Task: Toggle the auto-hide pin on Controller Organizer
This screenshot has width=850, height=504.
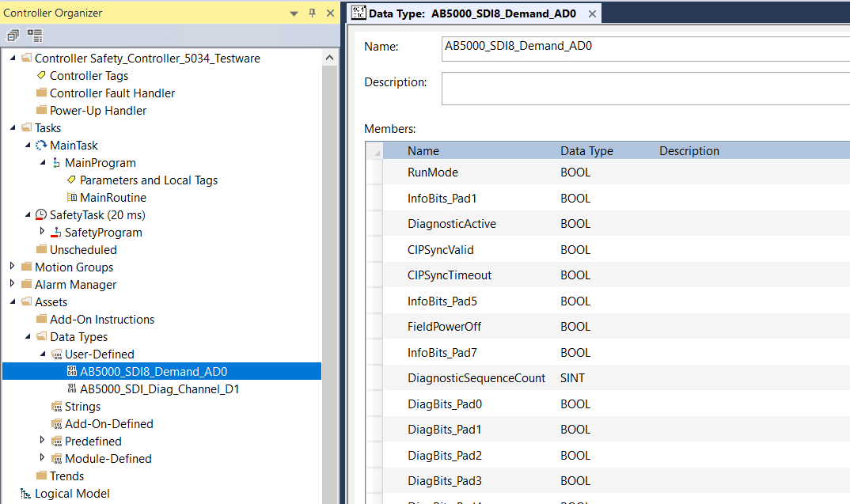Action: (x=312, y=13)
